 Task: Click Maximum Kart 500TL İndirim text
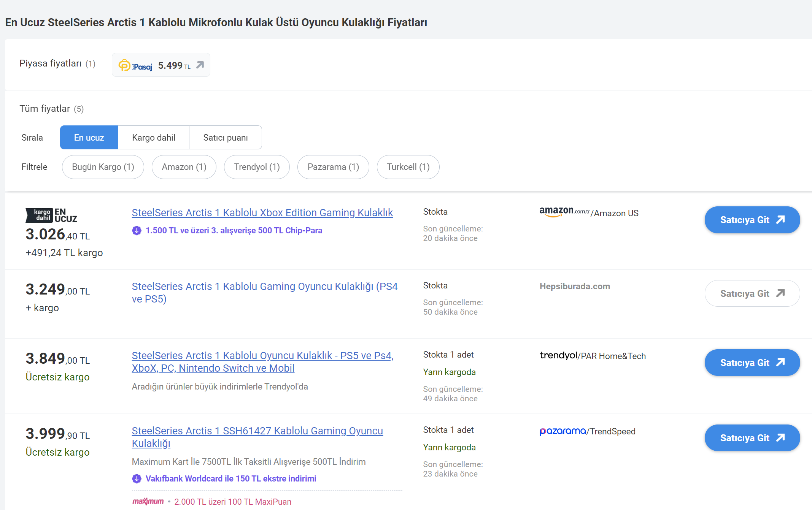point(249,462)
